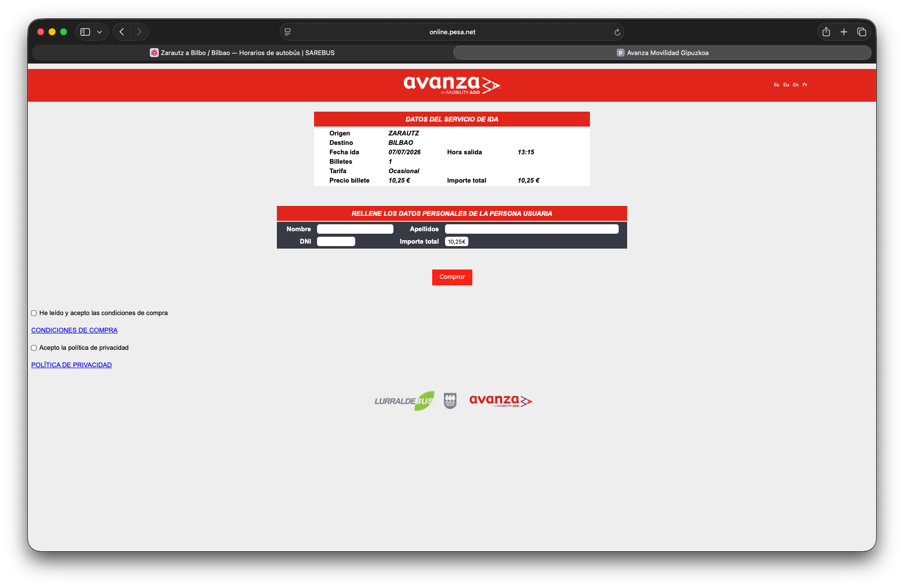Go forward with the forward arrow
Image resolution: width=904 pixels, height=588 pixels.
[139, 32]
